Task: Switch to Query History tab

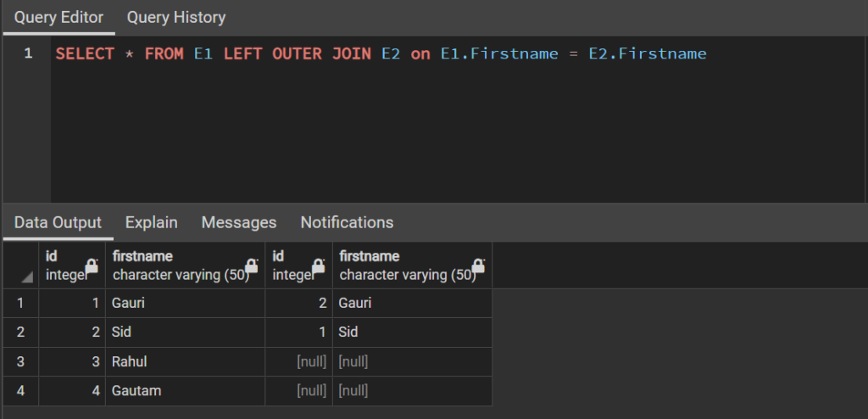Action: [x=176, y=17]
